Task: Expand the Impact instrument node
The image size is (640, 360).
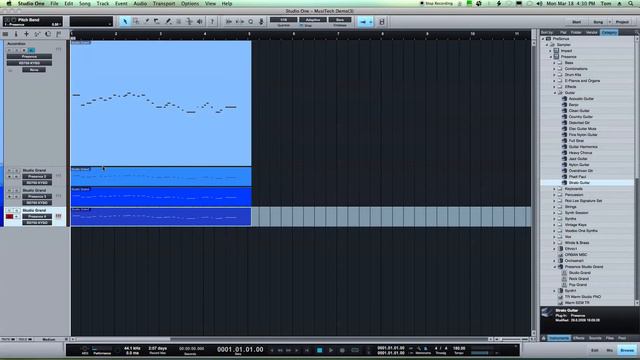Action: pyautogui.click(x=551, y=51)
